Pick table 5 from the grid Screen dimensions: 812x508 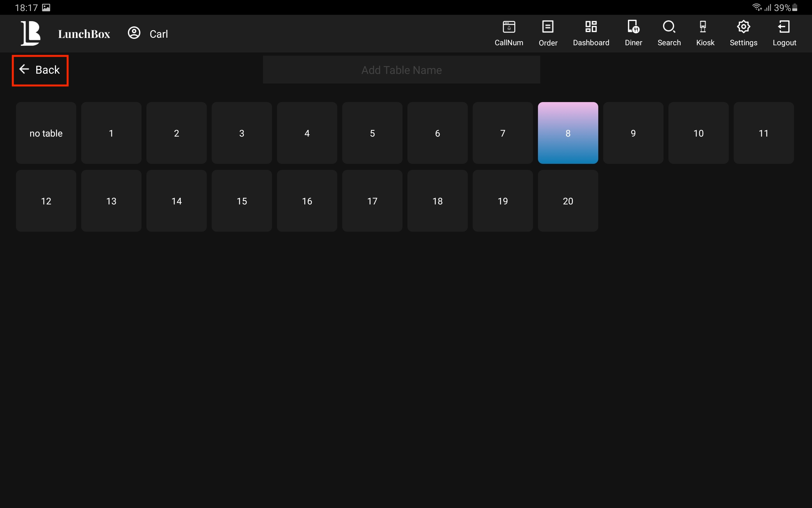(372, 133)
